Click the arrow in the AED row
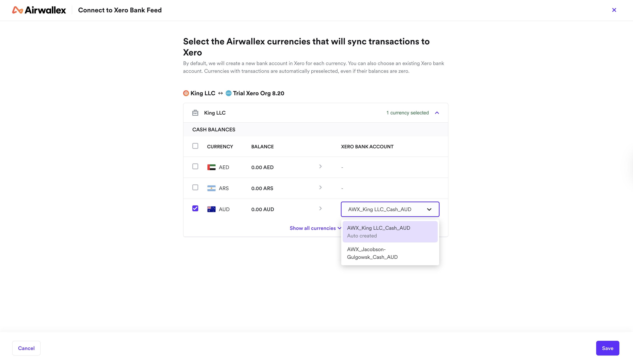This screenshot has width=633, height=364. tap(321, 167)
